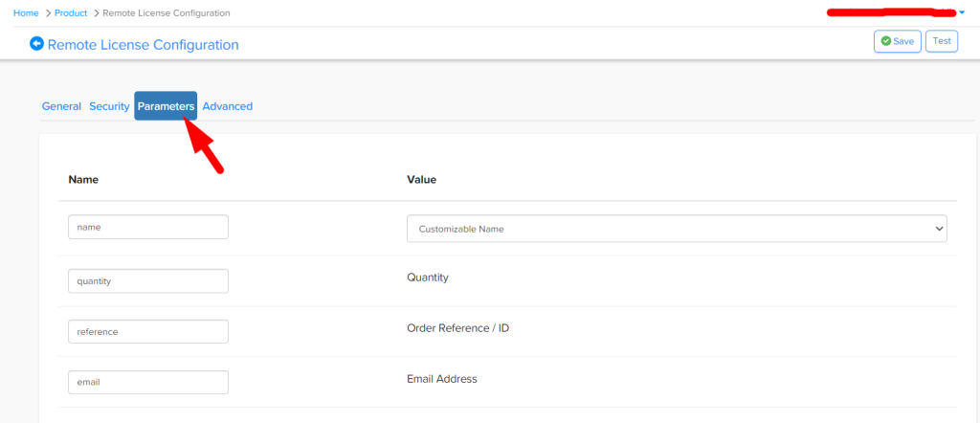Viewport: 980px width, 423px height.
Task: Open the Product breadcrumb link
Action: click(x=71, y=13)
